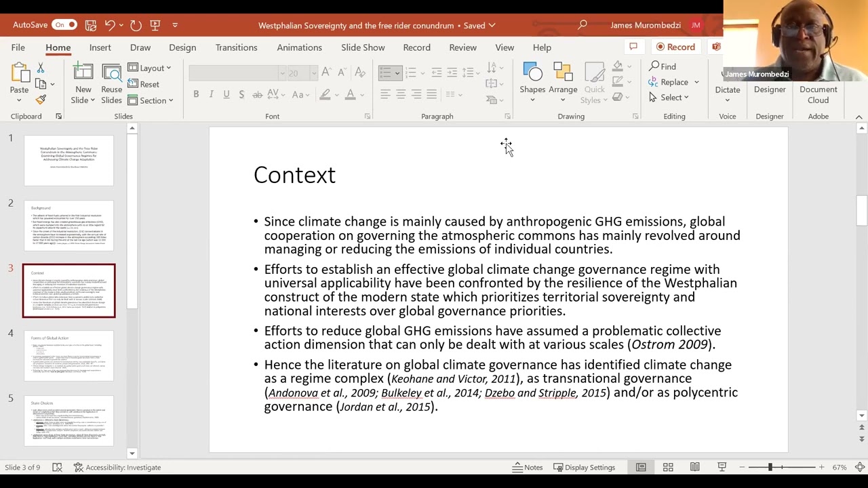Click Increase Font Size icon
This screenshot has width=868, height=488.
326,73
